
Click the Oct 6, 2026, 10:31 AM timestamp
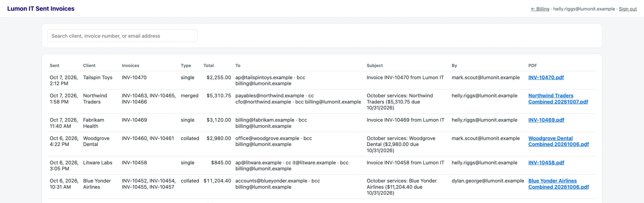[x=64, y=184]
